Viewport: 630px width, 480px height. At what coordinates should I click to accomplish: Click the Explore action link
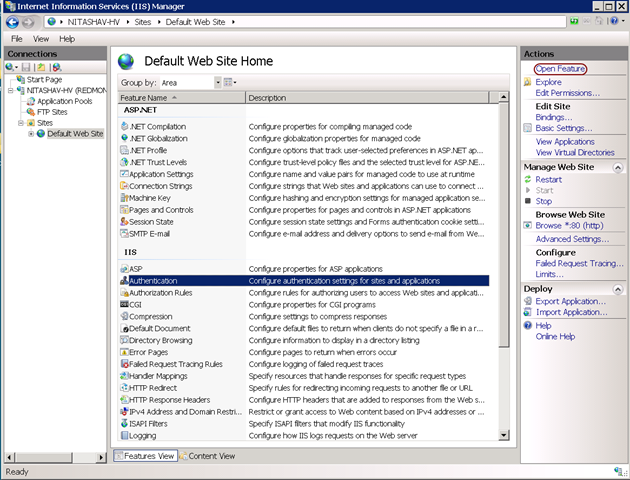(x=548, y=82)
